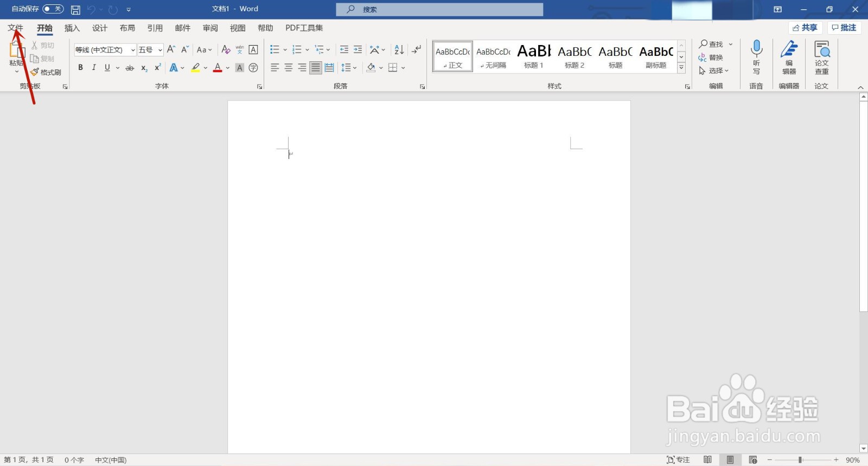The width and height of the screenshot is (868, 466).
Task: Apply strikethrough formatting
Action: (130, 68)
